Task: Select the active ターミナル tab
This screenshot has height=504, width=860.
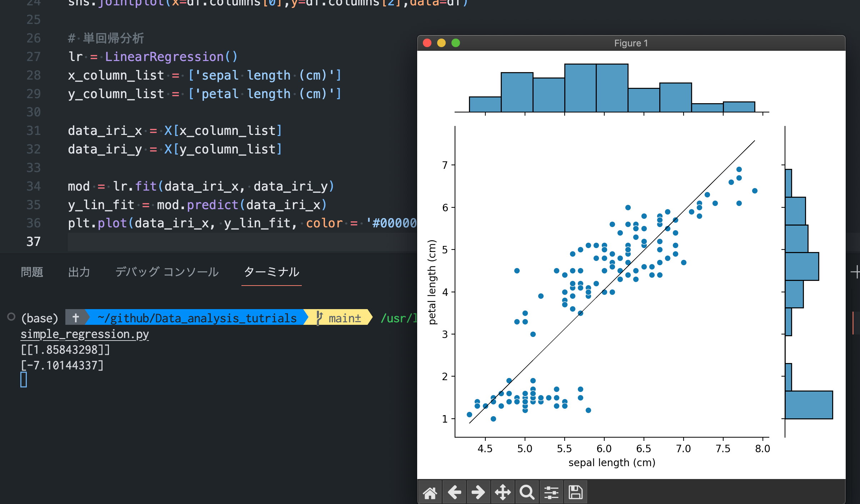Action: [x=271, y=272]
